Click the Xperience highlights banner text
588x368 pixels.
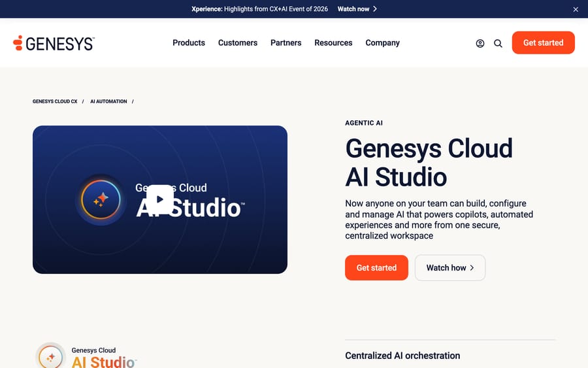[x=259, y=9]
